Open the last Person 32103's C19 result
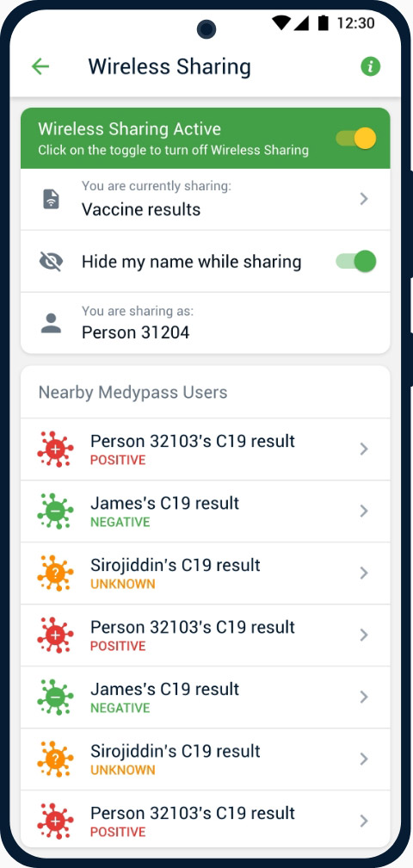Screen dimensions: 413x868 (x=205, y=820)
